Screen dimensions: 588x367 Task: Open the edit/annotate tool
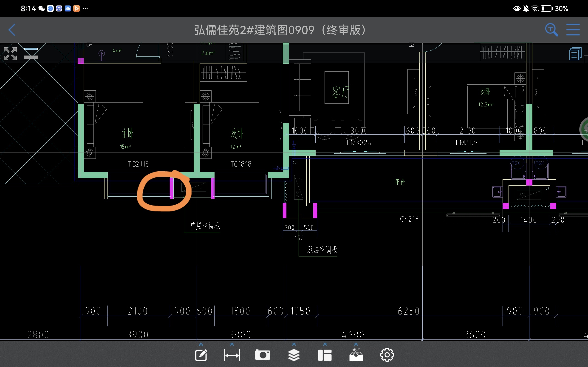click(x=201, y=355)
